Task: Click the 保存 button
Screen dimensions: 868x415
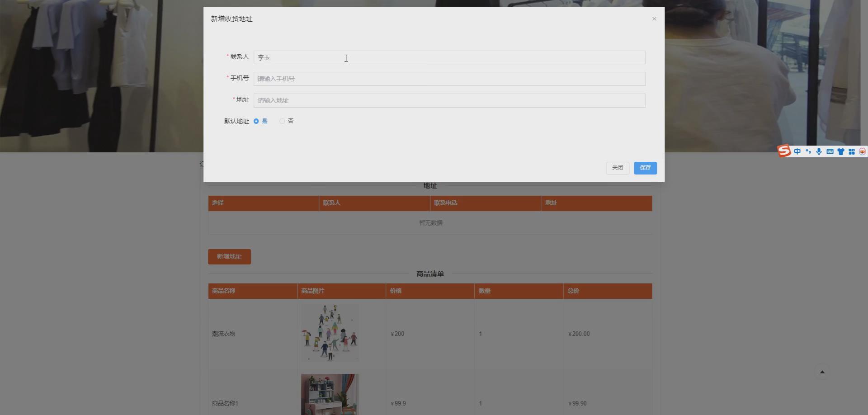Action: coord(645,168)
